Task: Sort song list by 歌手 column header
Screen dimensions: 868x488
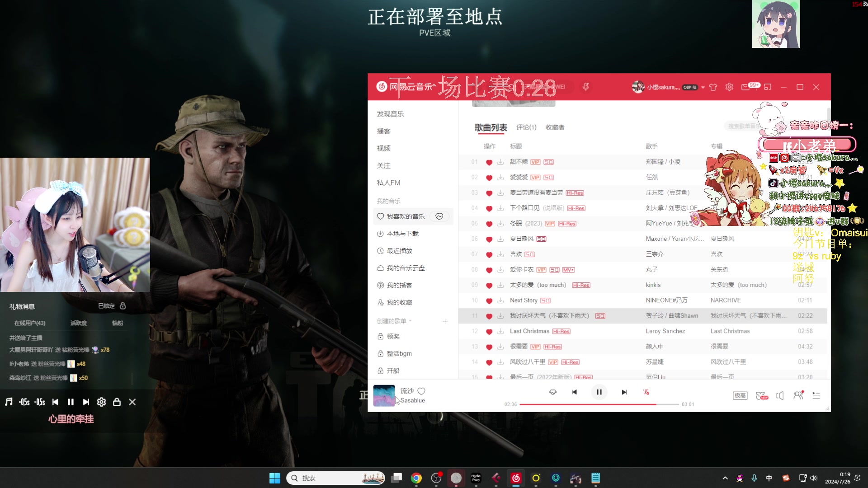Action: pos(651,146)
